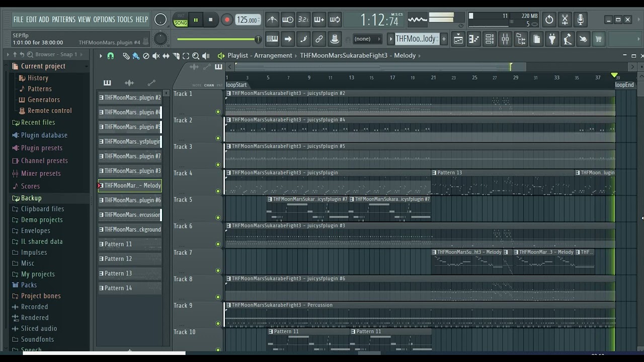Viewport: 644px width, 362px height.
Task: Expand the Recorded folder
Action: click(34, 307)
